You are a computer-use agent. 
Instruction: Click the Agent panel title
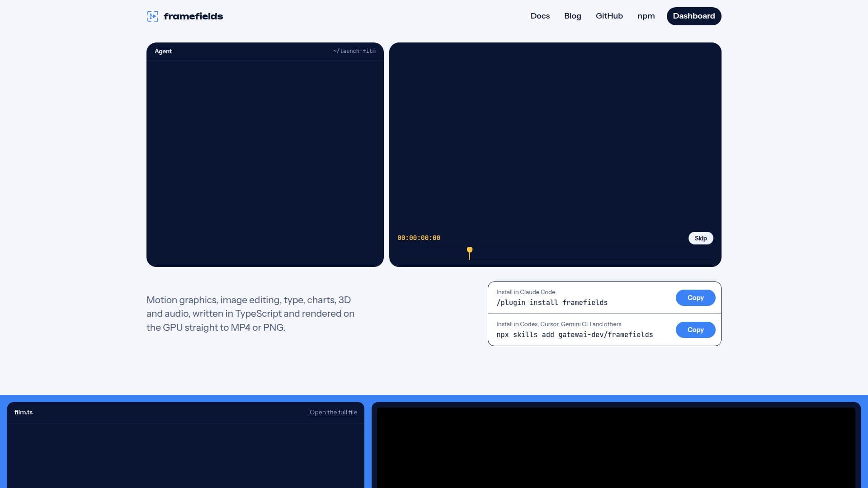pos(163,51)
